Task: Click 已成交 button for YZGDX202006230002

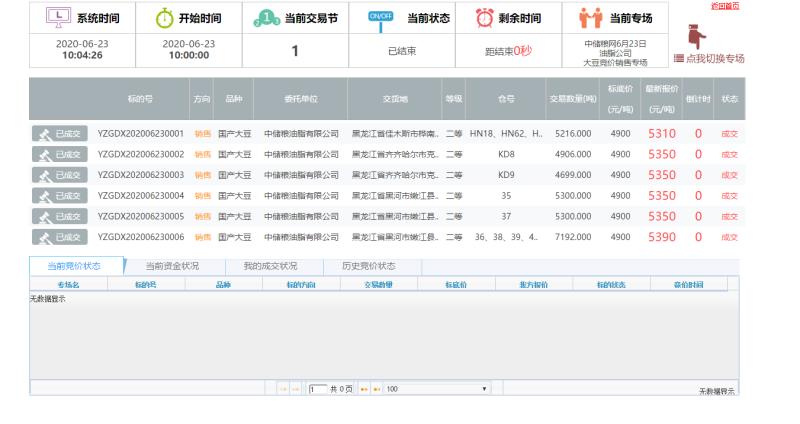Action: click(60, 155)
